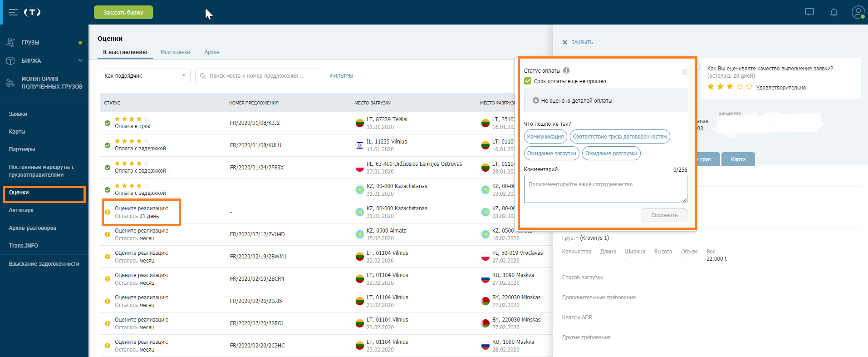Screen dimensions: 868x357
Task: Set rating to first star in quality panel
Action: (711, 86)
